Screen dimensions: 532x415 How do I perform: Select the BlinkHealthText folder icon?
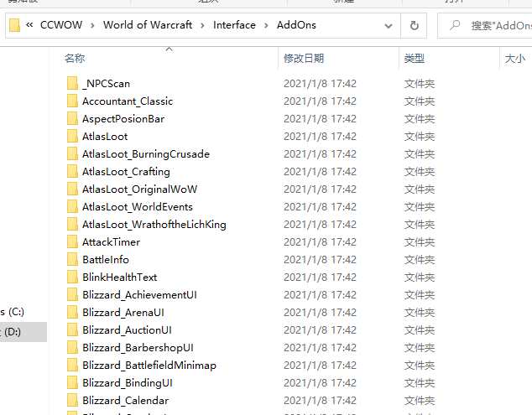pyautogui.click(x=72, y=277)
